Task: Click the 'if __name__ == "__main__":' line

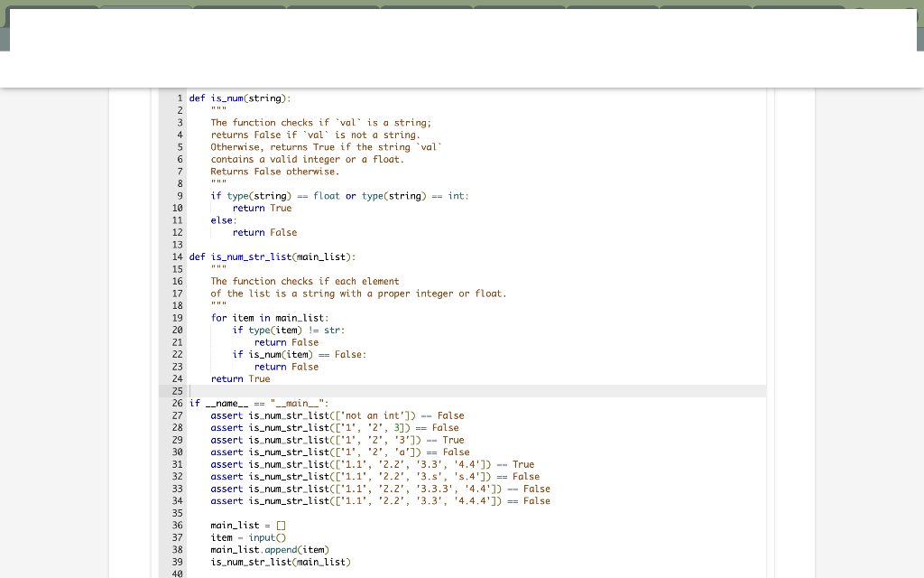Action: (259, 404)
